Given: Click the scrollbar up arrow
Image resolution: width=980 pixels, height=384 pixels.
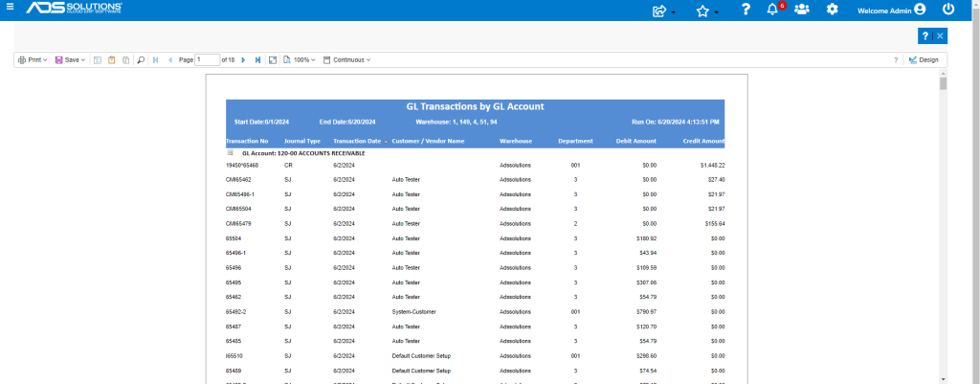Looking at the screenshot, I should (x=943, y=73).
